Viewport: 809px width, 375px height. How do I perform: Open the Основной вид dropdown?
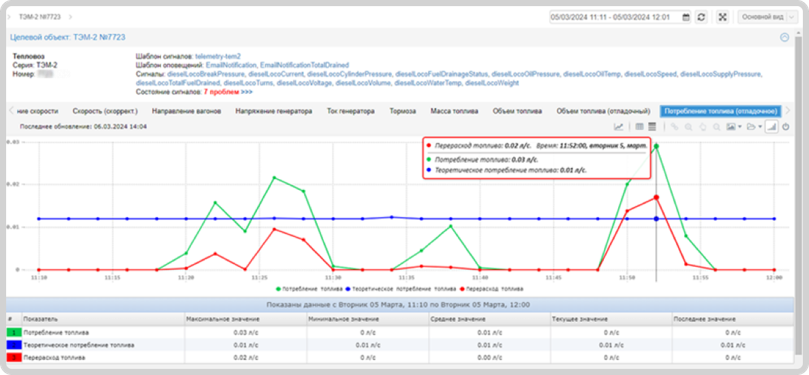[768, 17]
